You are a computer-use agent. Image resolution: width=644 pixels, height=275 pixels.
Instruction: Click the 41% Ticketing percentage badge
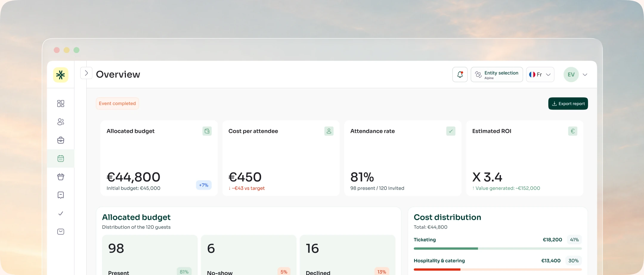[574, 240]
